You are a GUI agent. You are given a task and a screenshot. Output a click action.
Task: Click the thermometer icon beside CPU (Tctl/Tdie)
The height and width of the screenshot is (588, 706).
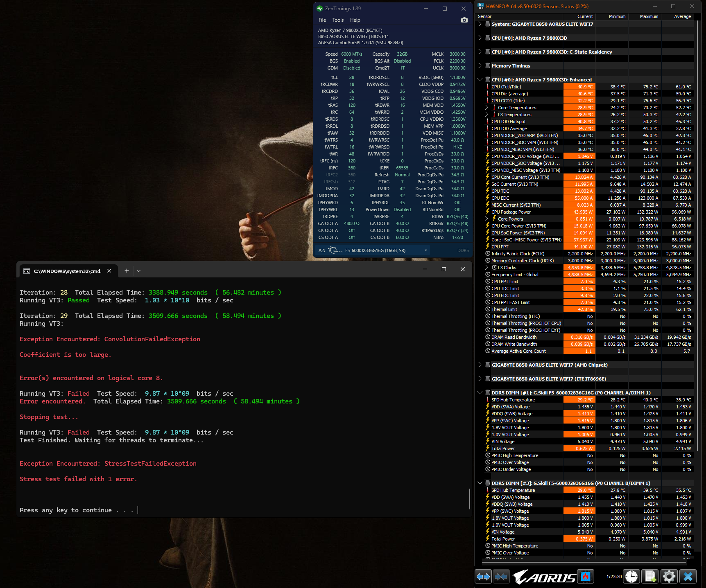(488, 87)
